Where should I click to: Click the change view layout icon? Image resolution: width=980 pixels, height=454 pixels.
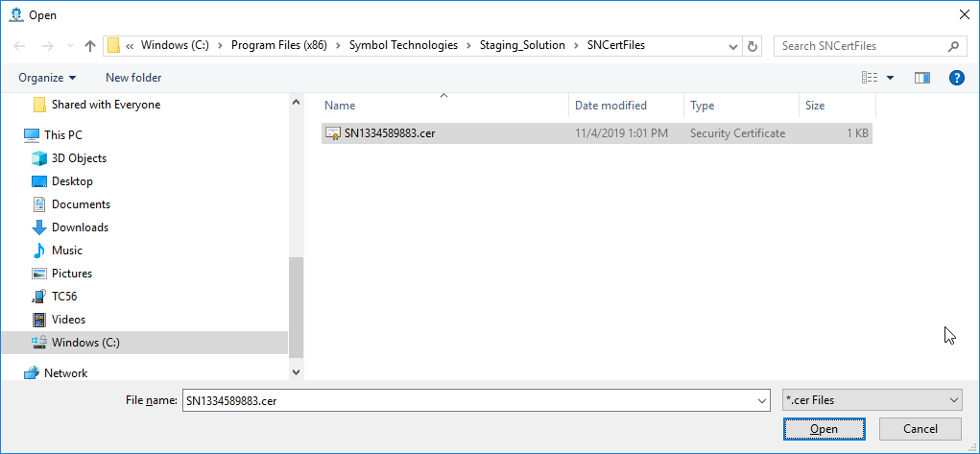[x=870, y=78]
